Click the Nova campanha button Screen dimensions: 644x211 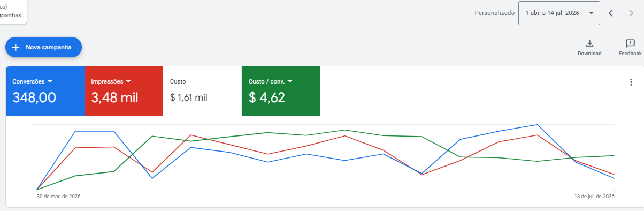pos(43,47)
